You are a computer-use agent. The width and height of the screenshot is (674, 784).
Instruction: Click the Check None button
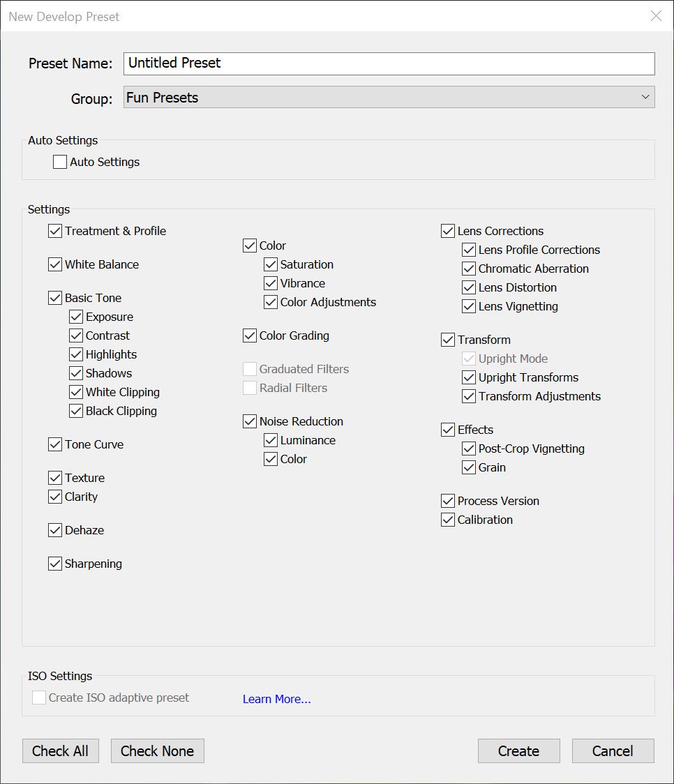tap(157, 751)
